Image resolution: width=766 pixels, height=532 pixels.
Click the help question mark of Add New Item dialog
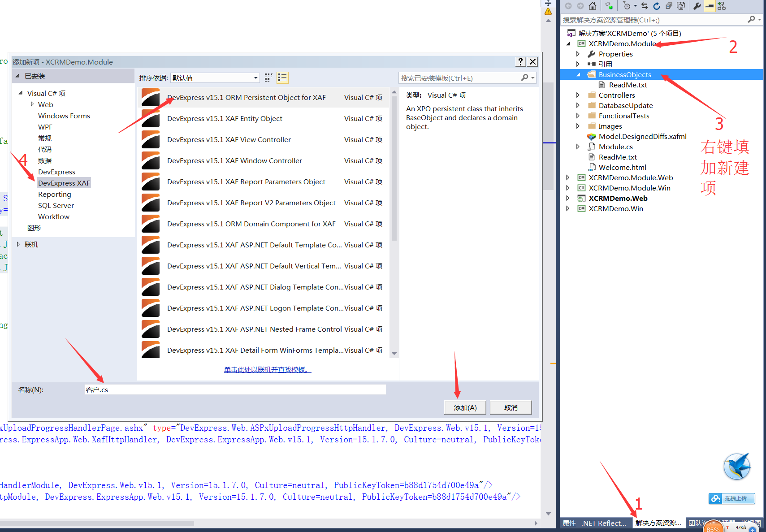coord(520,62)
